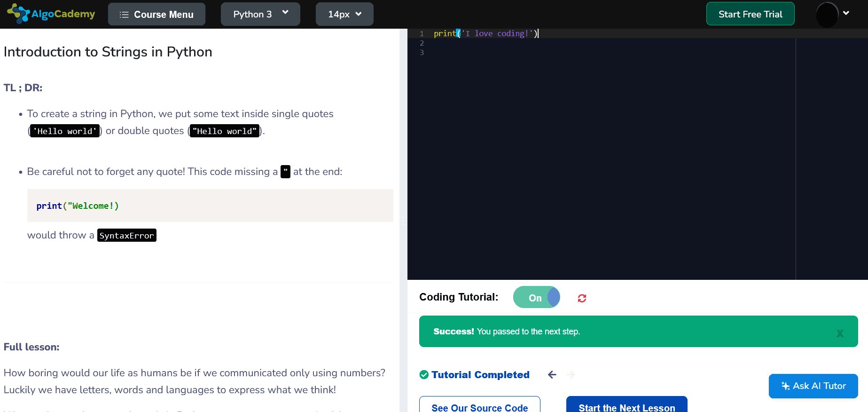Expand the chevron next to the avatar

pos(846,13)
